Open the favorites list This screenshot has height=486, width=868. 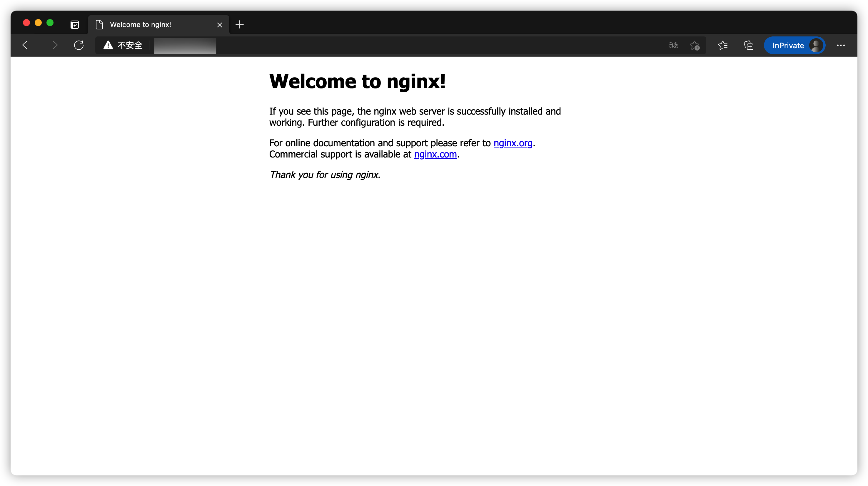click(x=722, y=45)
